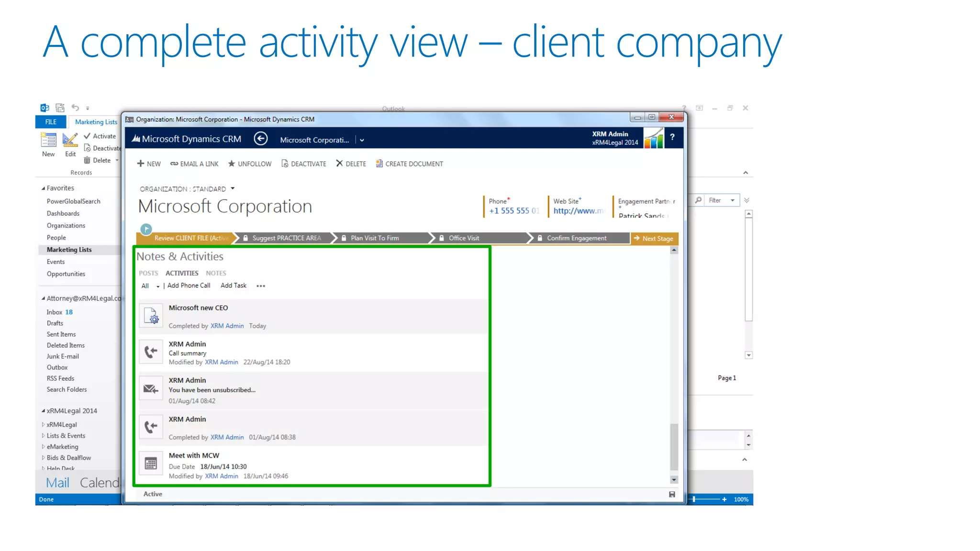
Task: Click the Outlook undo arrow icon
Action: click(75, 107)
